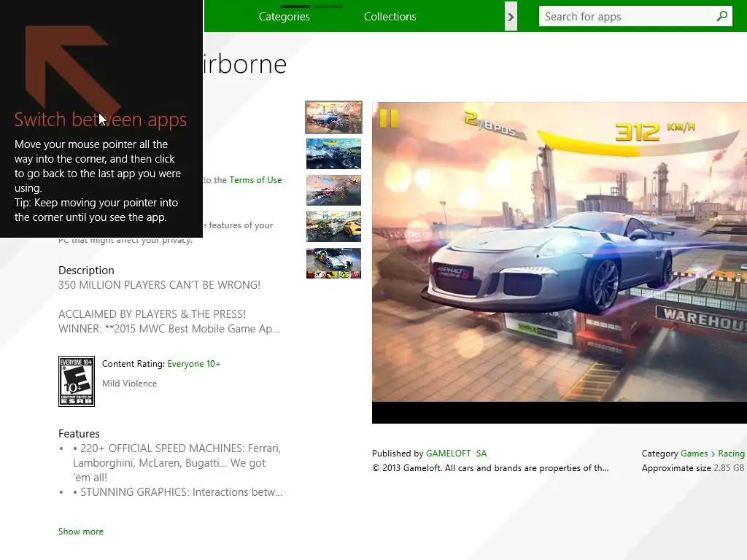Click the 'Switch between apps' tip heading
The height and width of the screenshot is (560, 747).
pyautogui.click(x=100, y=119)
